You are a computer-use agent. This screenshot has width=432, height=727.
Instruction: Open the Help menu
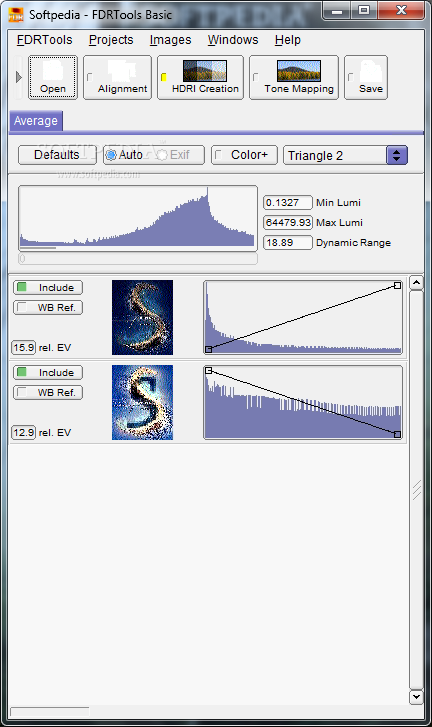pyautogui.click(x=287, y=40)
